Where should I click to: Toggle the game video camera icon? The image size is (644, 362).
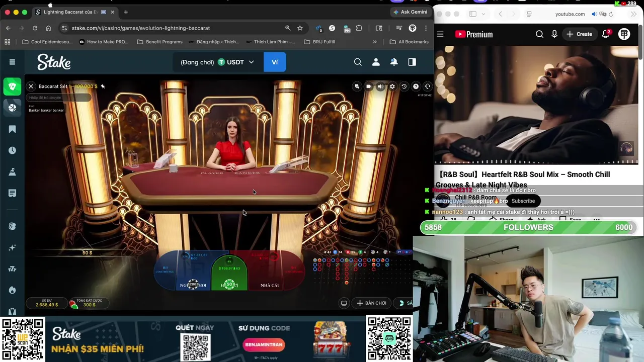[x=369, y=86]
